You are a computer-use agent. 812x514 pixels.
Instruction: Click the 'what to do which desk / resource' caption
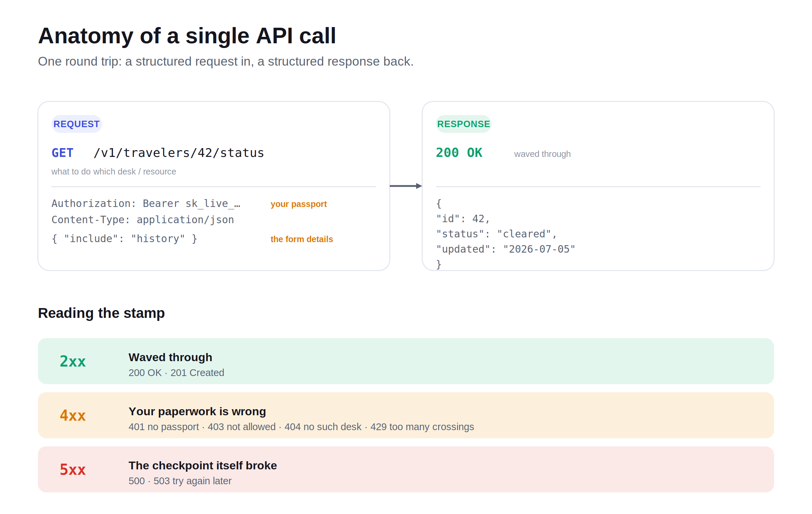click(x=114, y=171)
